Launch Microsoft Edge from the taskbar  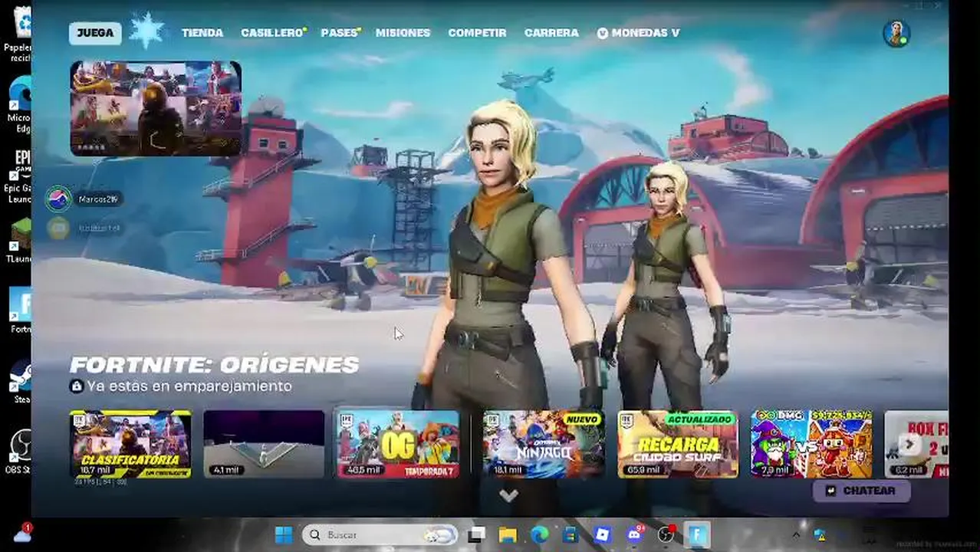(x=540, y=534)
